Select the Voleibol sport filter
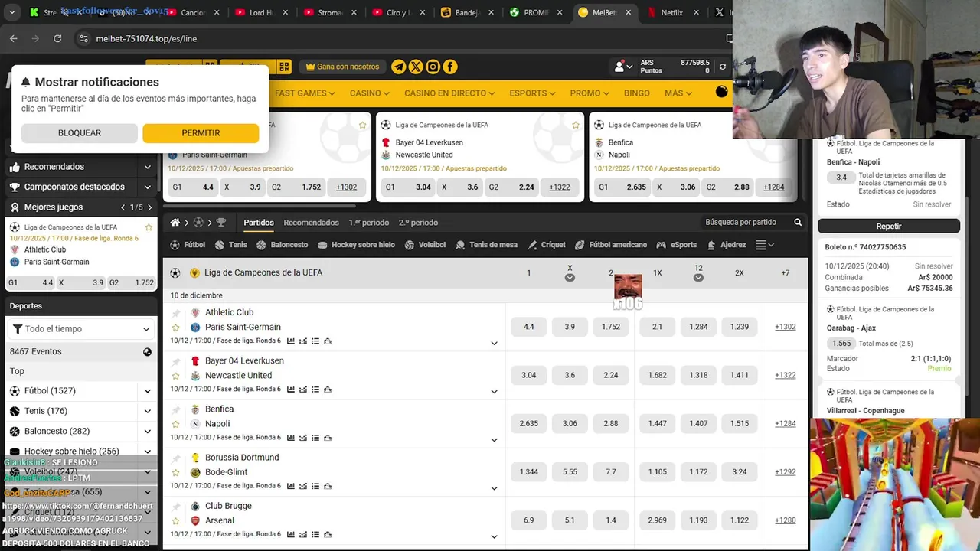 425,245
